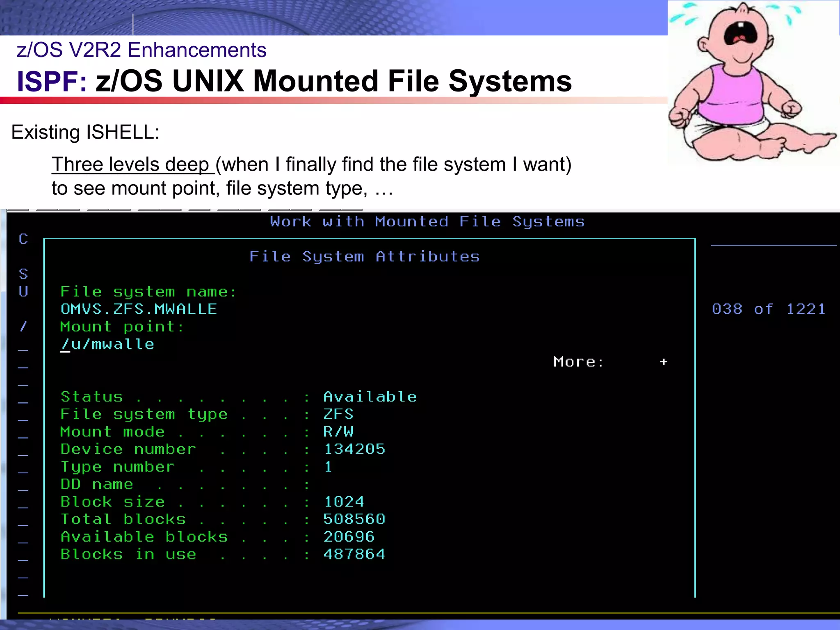Click the 'ISPF:' heading text

(52, 81)
